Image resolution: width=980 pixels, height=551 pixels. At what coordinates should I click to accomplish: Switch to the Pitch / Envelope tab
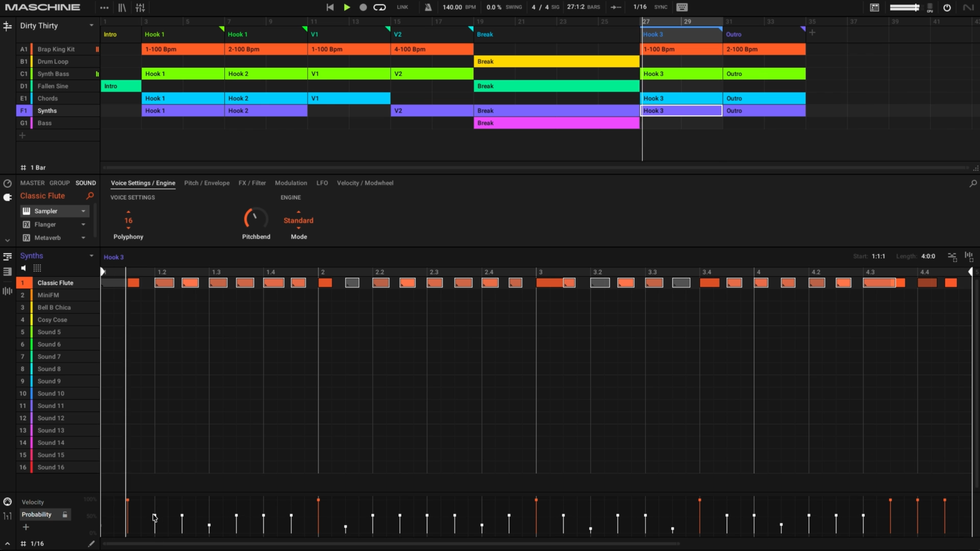[x=207, y=183]
